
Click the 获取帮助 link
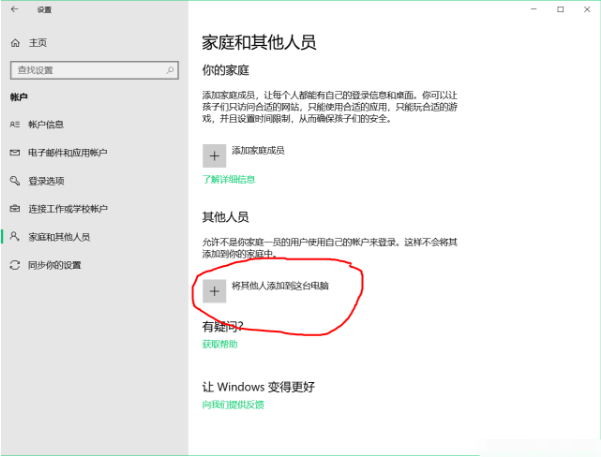[220, 344]
